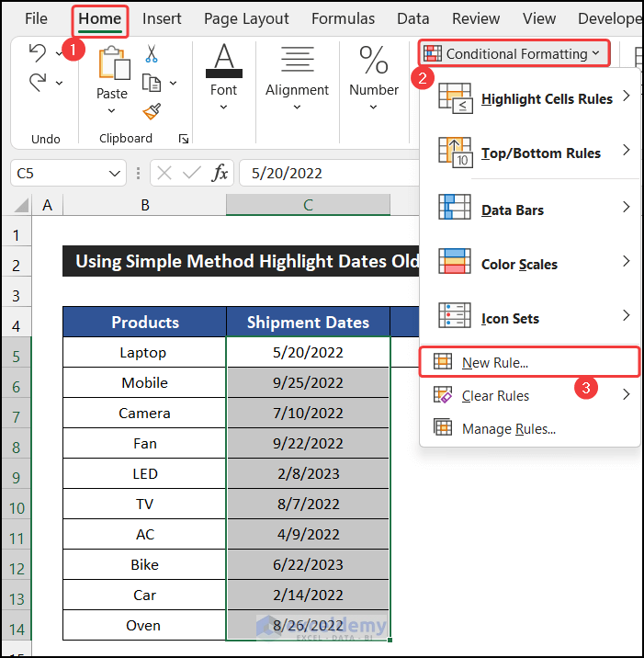This screenshot has height=658, width=644.
Task: Open the Name Box dropdown arrow
Action: pos(115,173)
